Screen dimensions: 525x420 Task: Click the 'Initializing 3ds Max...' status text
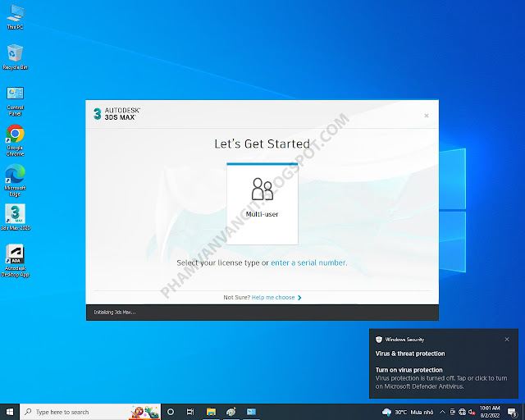[115, 313]
